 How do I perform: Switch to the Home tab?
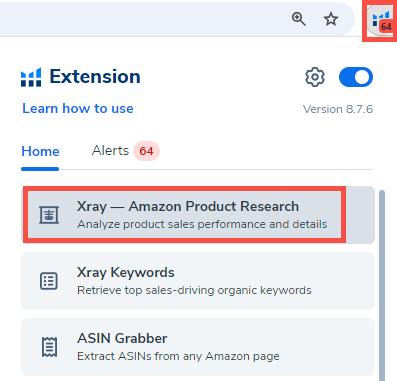pyautogui.click(x=40, y=151)
